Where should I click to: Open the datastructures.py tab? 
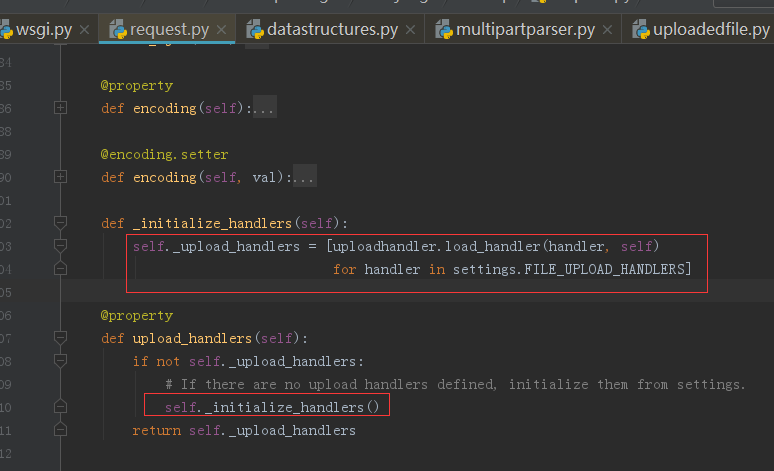coord(332,30)
